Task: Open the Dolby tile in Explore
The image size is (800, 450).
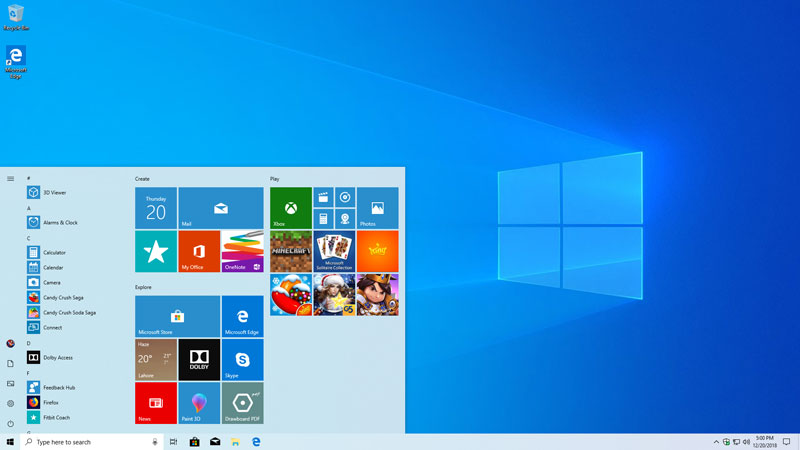Action: (x=199, y=359)
